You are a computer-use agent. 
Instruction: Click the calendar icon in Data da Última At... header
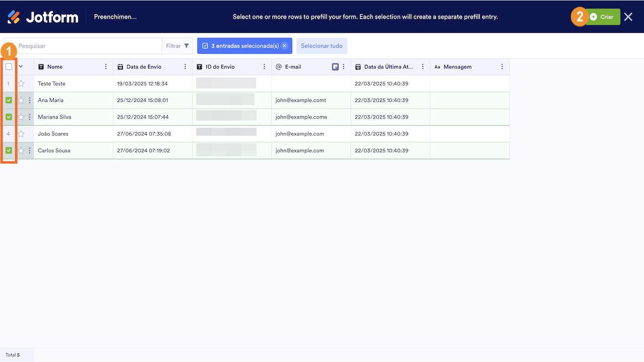point(358,66)
